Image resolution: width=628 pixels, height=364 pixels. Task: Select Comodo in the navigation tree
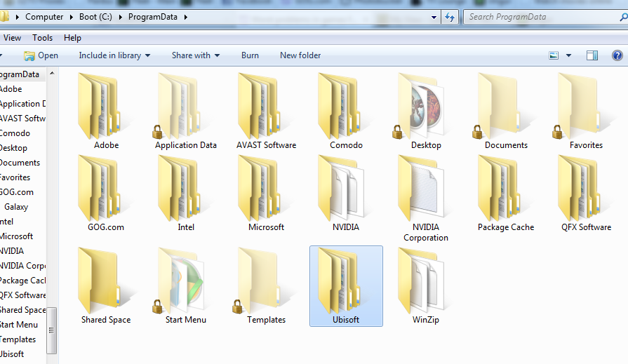[15, 133]
